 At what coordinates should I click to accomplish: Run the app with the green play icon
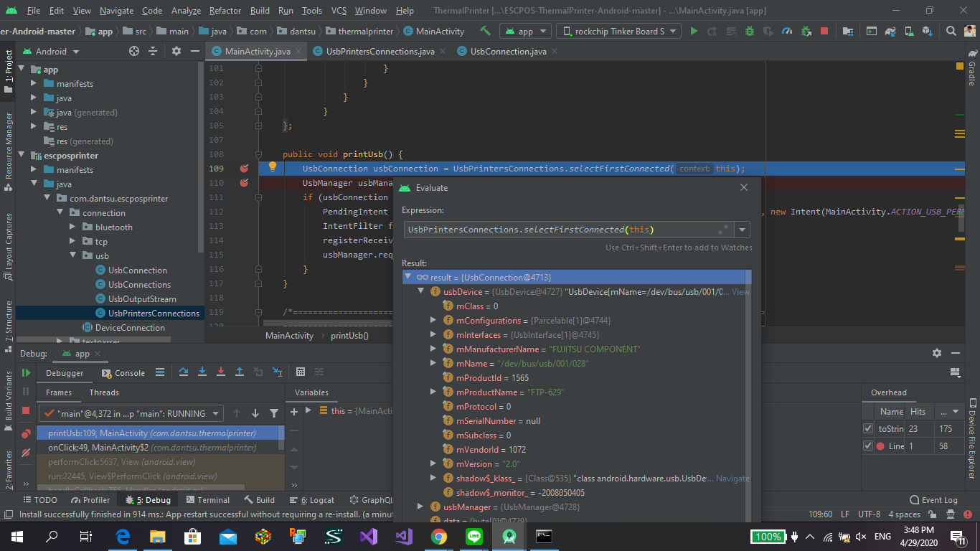coord(693,31)
